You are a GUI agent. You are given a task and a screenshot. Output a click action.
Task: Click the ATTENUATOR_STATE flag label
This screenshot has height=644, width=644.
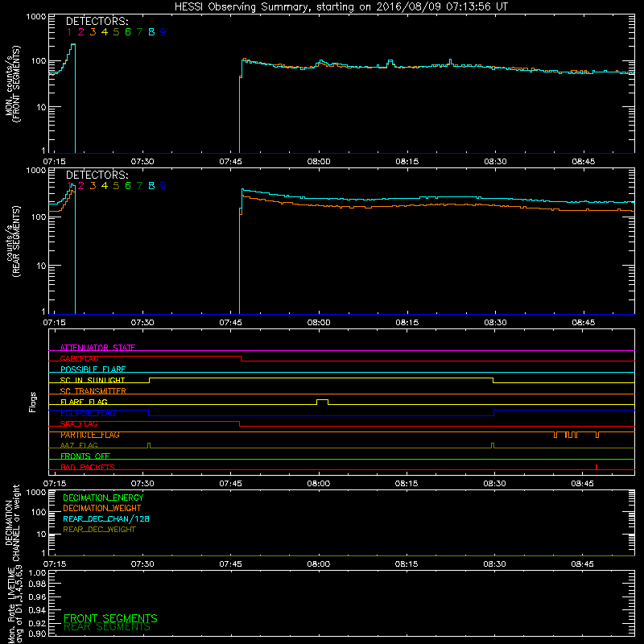pyautogui.click(x=97, y=348)
